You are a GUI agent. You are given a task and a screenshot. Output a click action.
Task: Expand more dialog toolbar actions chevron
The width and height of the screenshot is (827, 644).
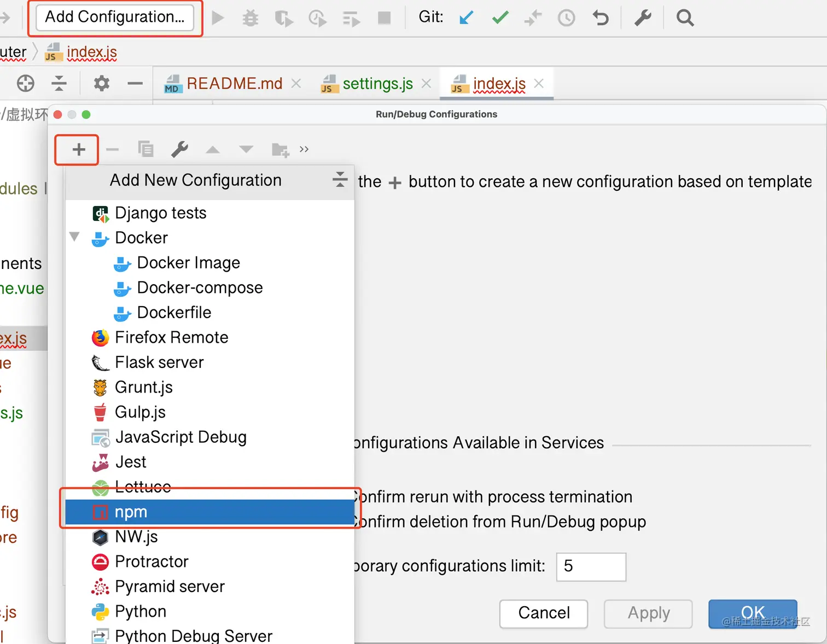tap(304, 149)
